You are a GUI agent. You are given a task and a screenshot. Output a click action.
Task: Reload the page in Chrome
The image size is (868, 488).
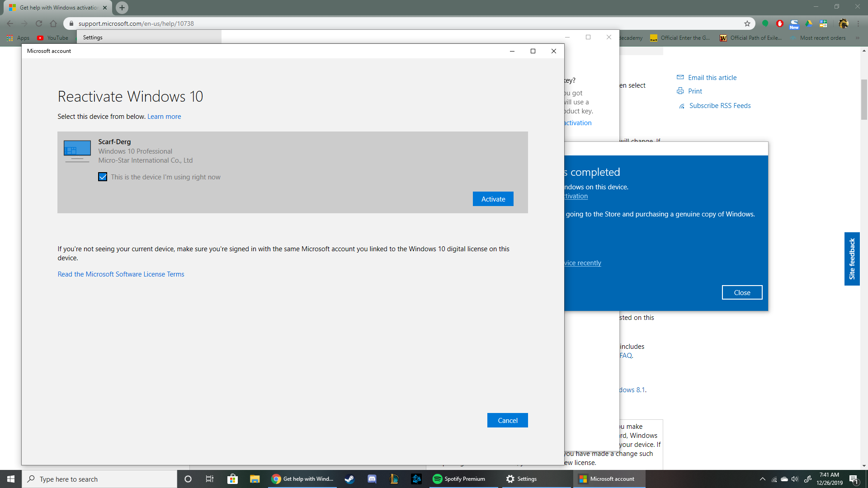(x=39, y=23)
